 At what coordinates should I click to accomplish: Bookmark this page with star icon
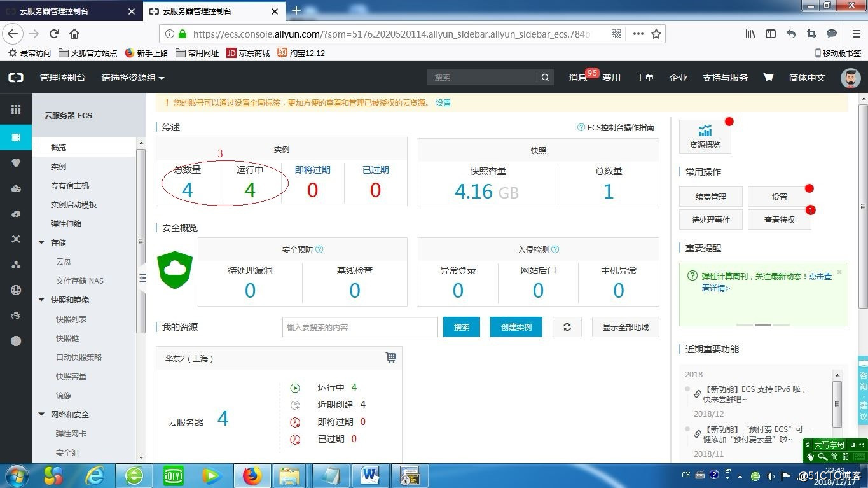tap(656, 34)
